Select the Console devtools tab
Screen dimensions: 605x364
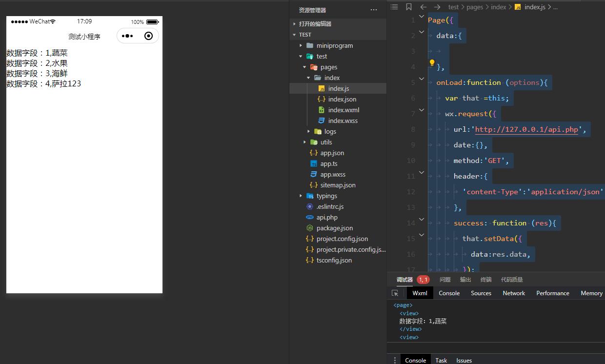pos(449,293)
